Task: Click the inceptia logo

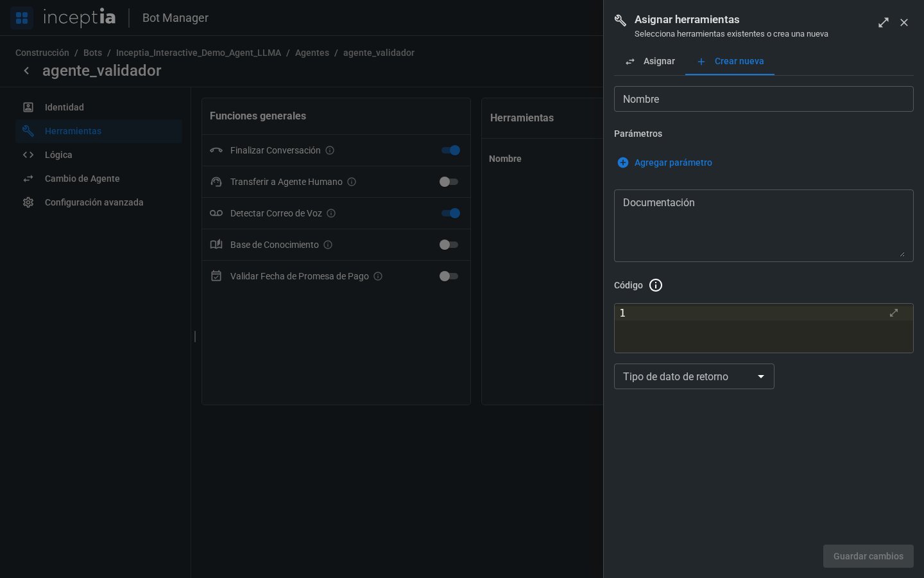Action: [x=80, y=17]
